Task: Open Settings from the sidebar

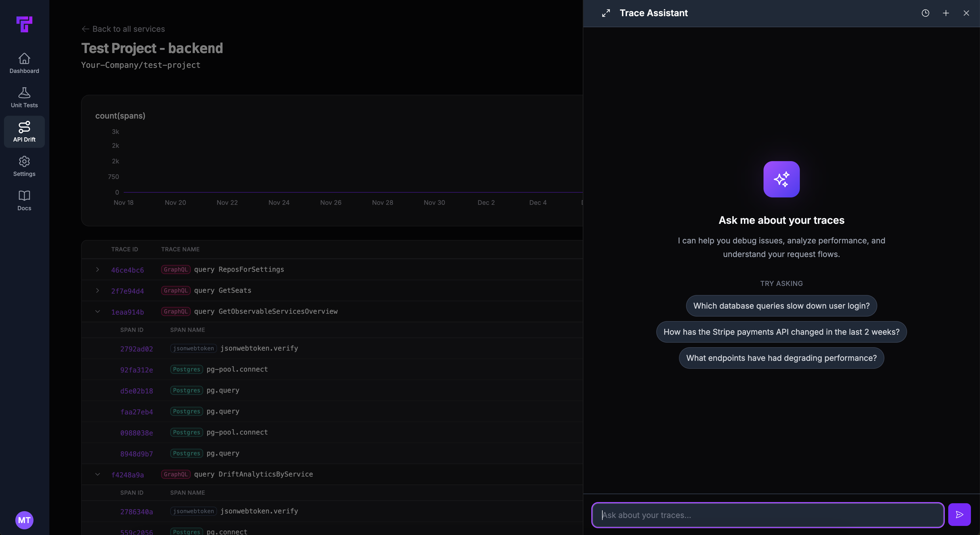Action: [24, 166]
